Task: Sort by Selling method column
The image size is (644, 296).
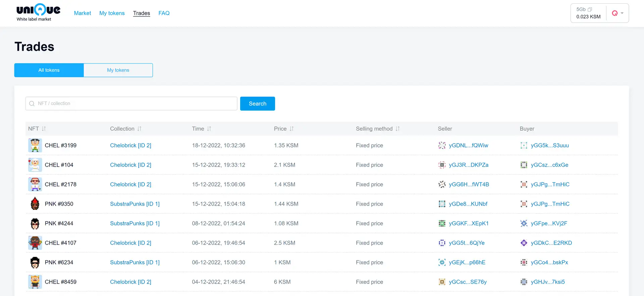Action: click(x=397, y=129)
